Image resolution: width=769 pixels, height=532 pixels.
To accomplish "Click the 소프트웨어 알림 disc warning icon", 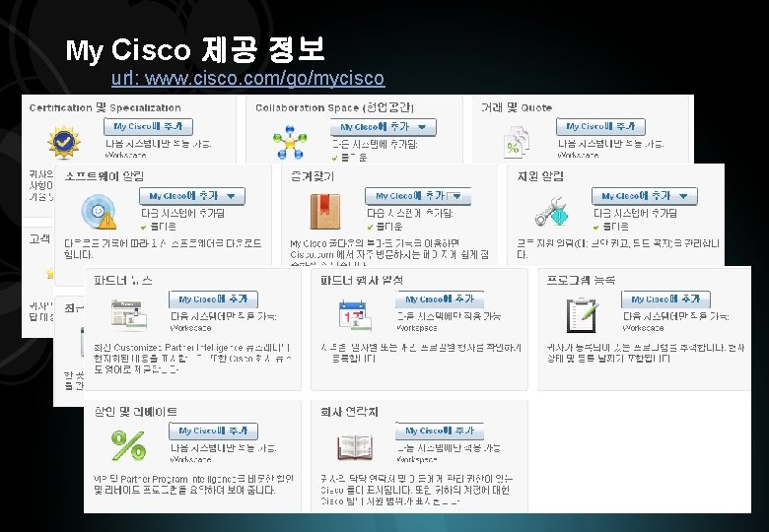I will (99, 212).
